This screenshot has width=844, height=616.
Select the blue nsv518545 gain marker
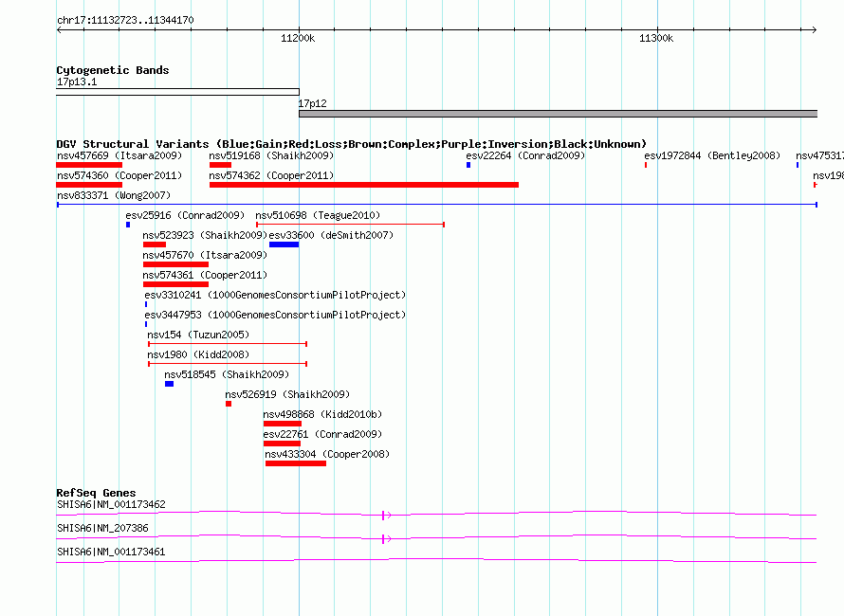point(170,384)
